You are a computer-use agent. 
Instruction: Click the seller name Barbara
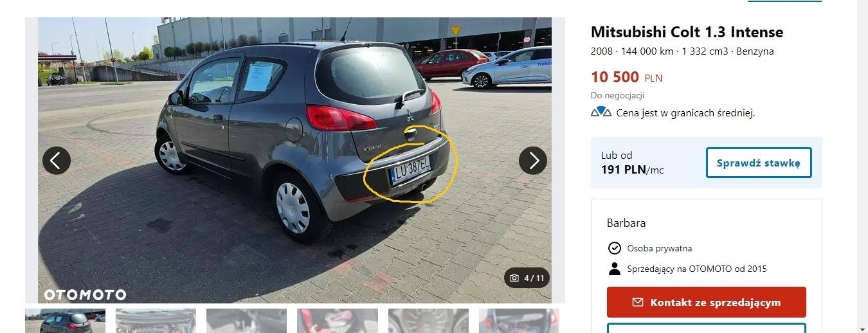(x=626, y=223)
